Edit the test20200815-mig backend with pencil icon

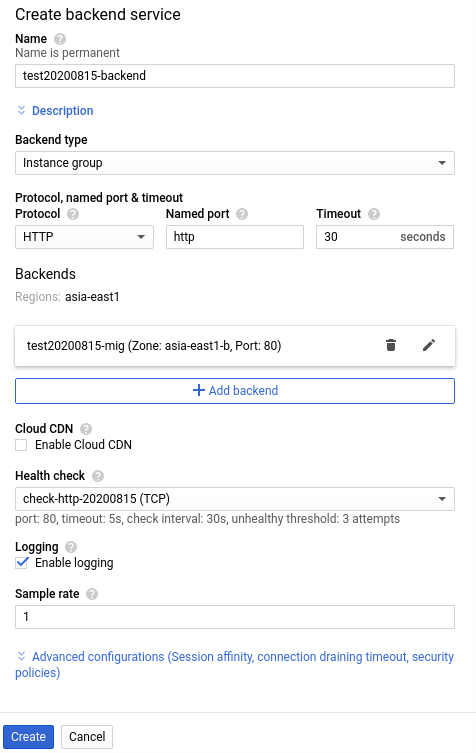pos(429,345)
